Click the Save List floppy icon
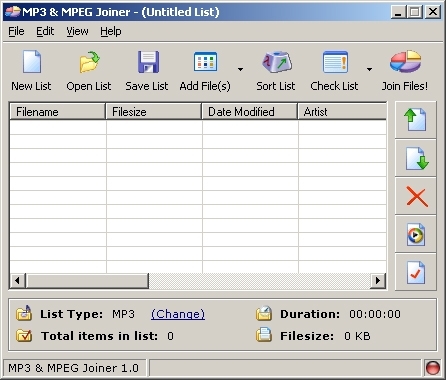This screenshot has height=380, width=446. pyautogui.click(x=148, y=62)
